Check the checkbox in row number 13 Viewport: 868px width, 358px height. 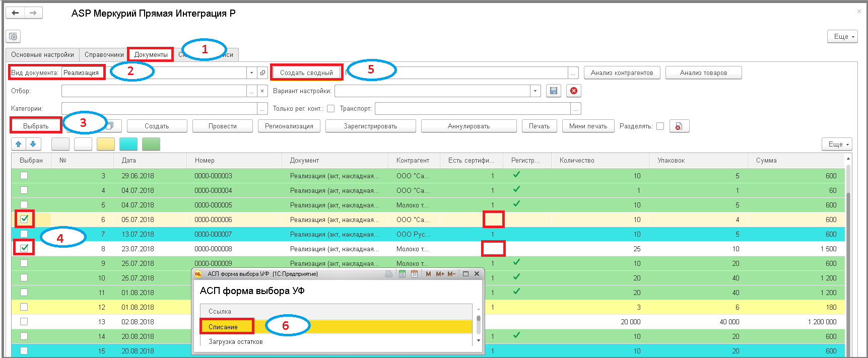click(24, 321)
